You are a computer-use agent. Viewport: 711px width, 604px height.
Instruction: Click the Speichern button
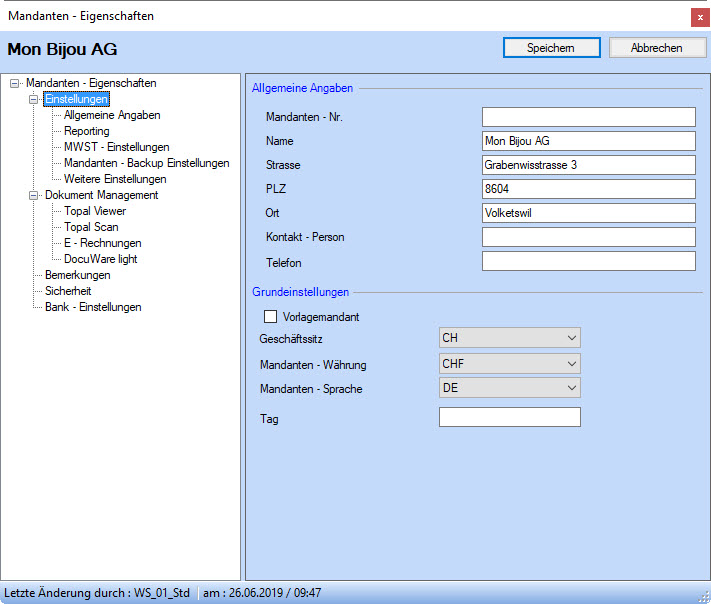(550, 48)
